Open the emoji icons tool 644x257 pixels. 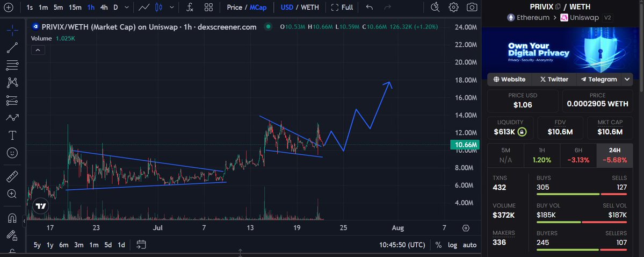pyautogui.click(x=12, y=153)
